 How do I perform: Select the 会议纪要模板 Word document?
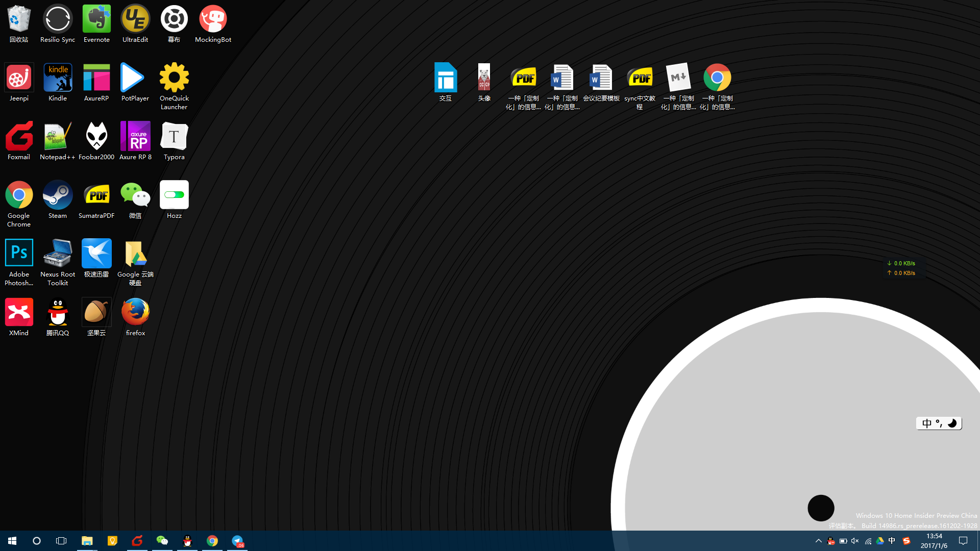coord(601,83)
